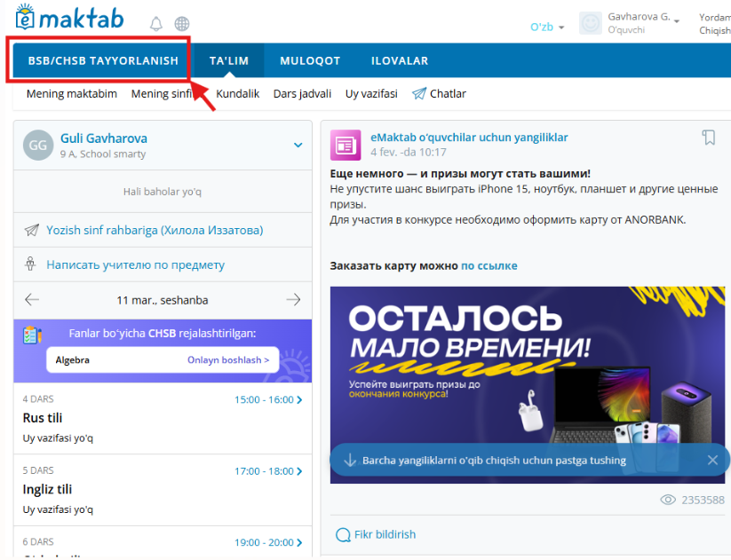
Task: Open the по ссылке card link
Action: pyautogui.click(x=489, y=265)
